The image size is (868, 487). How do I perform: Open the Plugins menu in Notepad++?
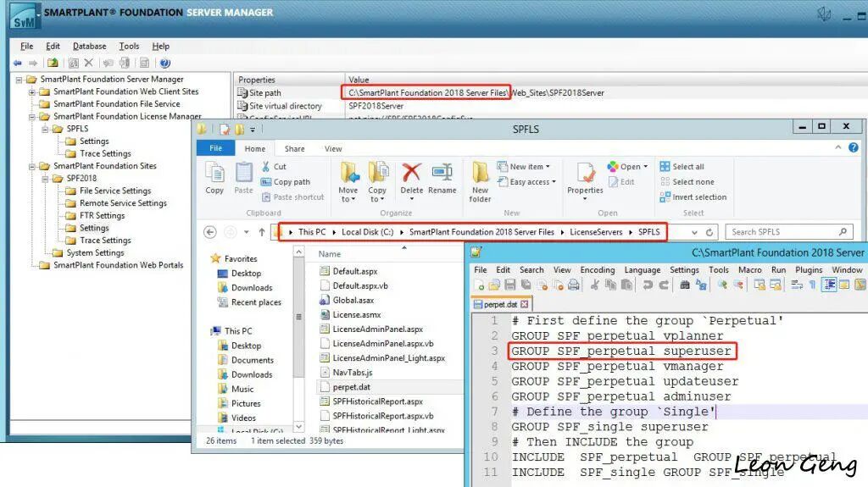[809, 269]
